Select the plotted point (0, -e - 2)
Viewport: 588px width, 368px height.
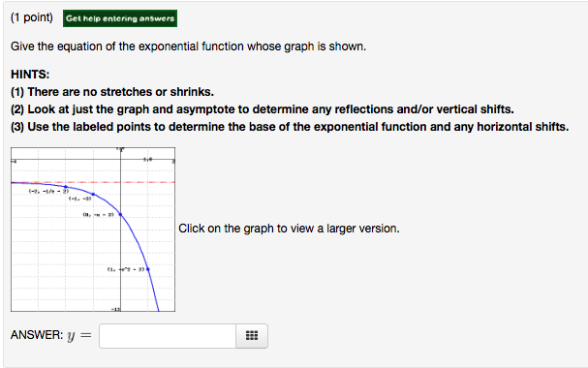120,214
